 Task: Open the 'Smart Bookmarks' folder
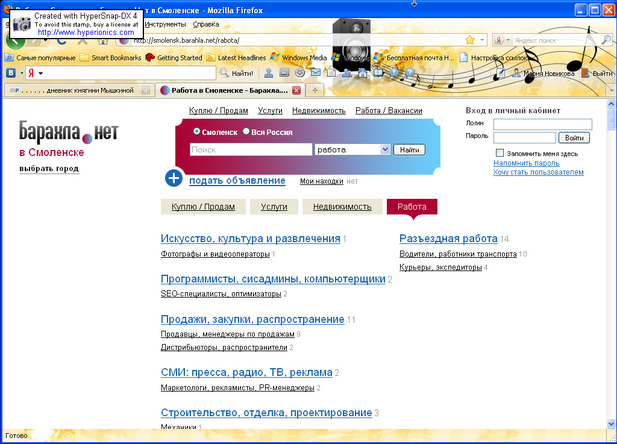click(111, 58)
